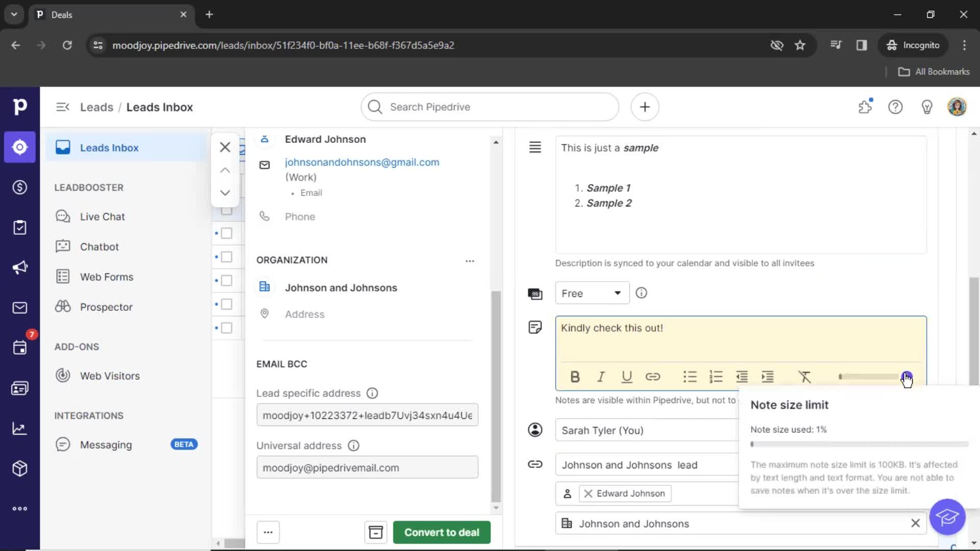Click the Convert to deal button
980x551 pixels.
[441, 532]
